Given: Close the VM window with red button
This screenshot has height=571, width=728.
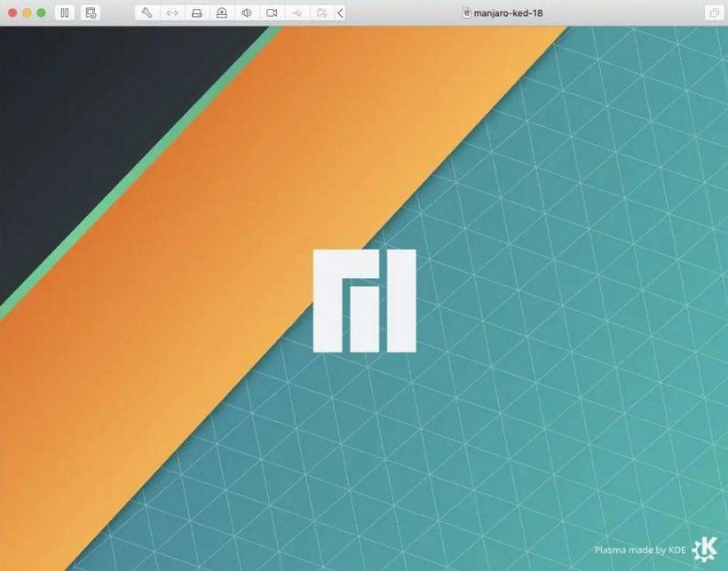Looking at the screenshot, I should click(13, 13).
